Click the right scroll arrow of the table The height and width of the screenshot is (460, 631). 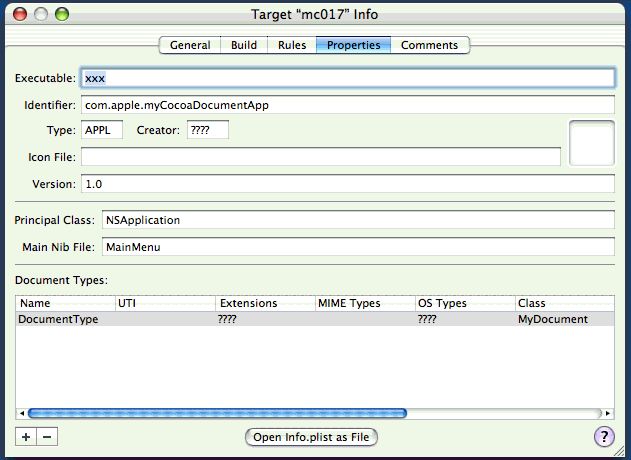[607, 413]
